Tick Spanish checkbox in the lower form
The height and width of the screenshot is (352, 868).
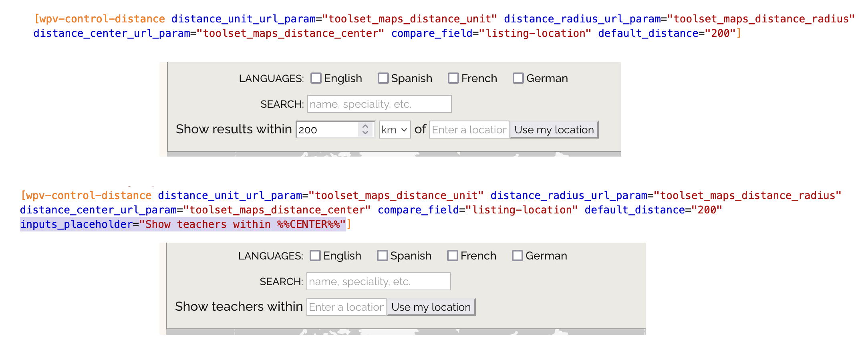click(383, 255)
